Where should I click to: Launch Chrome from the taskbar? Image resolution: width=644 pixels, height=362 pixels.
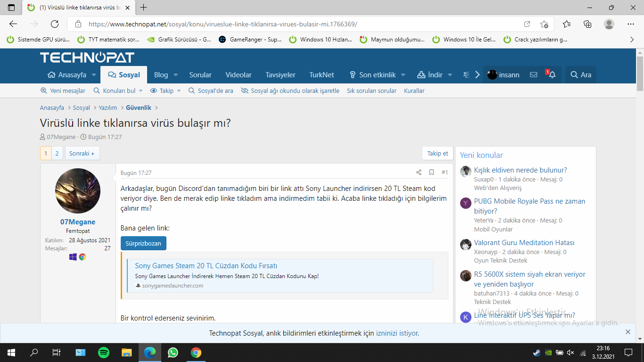(x=196, y=352)
